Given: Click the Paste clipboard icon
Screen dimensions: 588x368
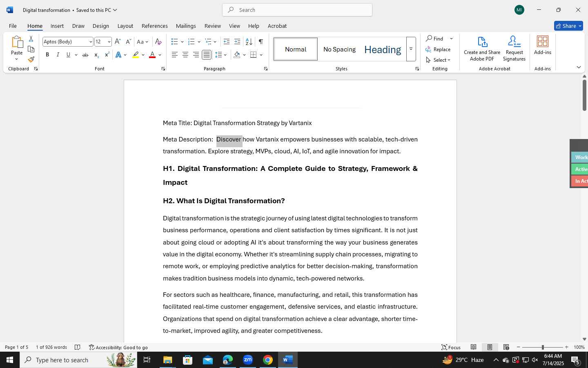Looking at the screenshot, I should pyautogui.click(x=17, y=42).
